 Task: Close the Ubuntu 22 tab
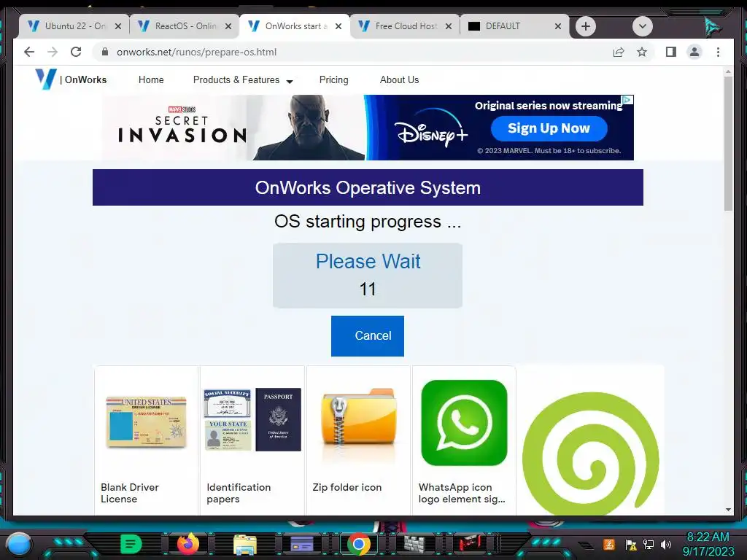tap(118, 26)
